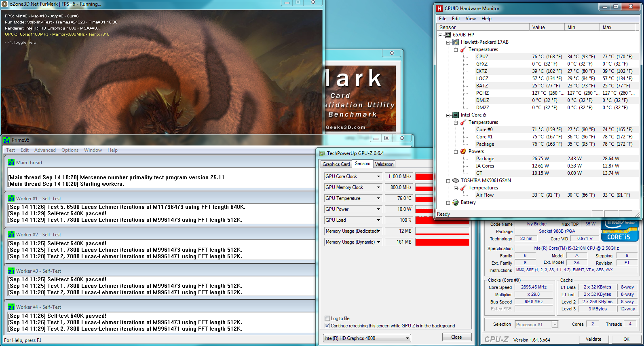
Task: Click the Worker #4 Self-Test window icon
Action: coord(11,307)
